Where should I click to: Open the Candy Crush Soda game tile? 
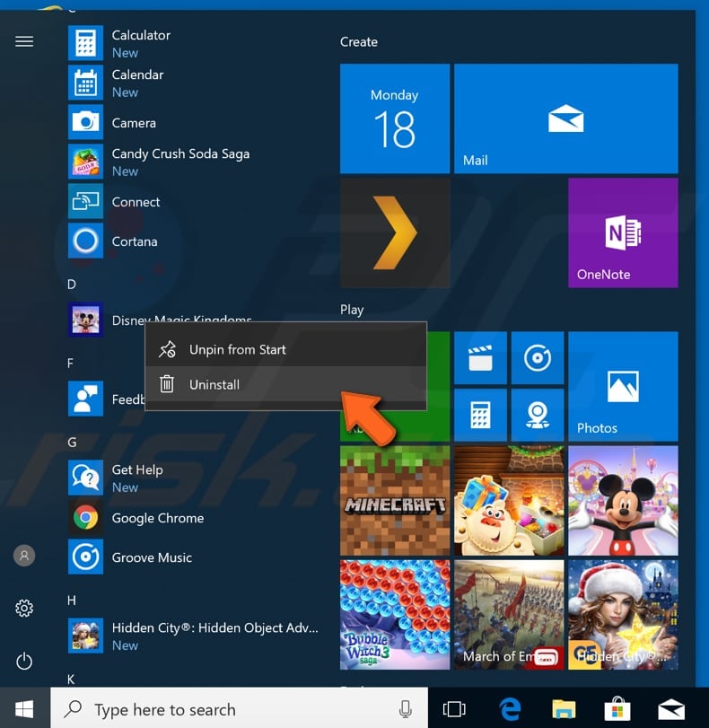click(x=509, y=501)
